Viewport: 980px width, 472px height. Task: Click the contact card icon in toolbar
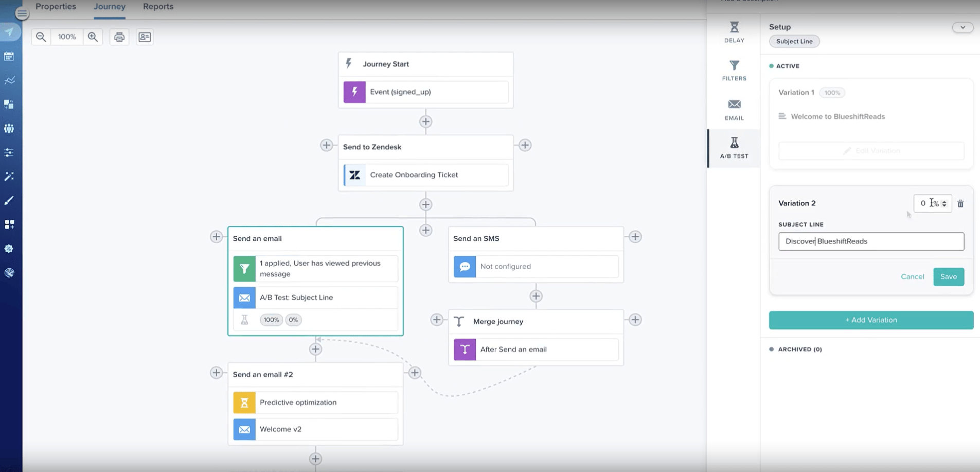tap(145, 37)
